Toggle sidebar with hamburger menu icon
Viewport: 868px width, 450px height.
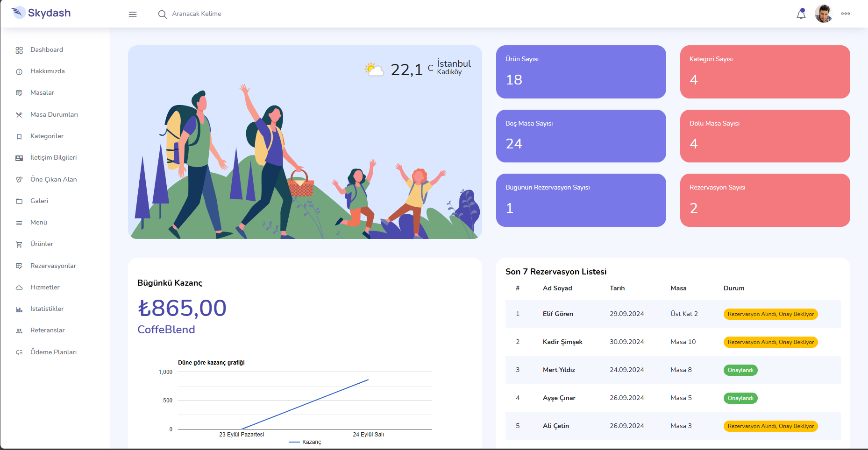click(x=133, y=14)
